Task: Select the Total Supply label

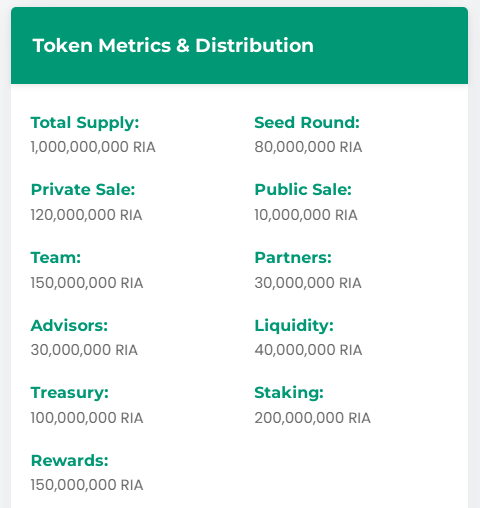Action: (85, 123)
